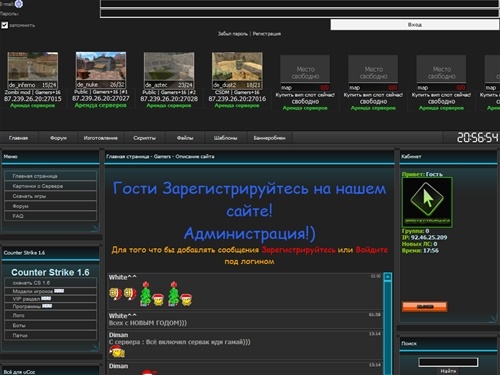Click green server rental link under de_inferno

(33, 105)
